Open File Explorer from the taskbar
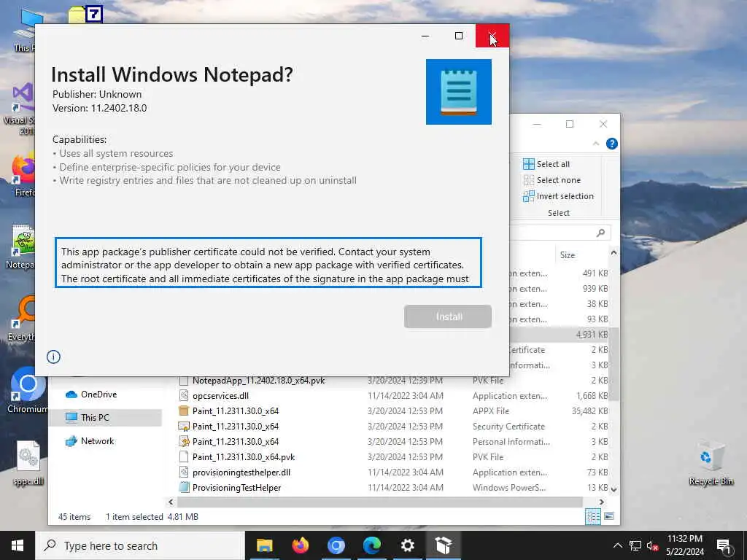This screenshot has height=560, width=747. 264,545
